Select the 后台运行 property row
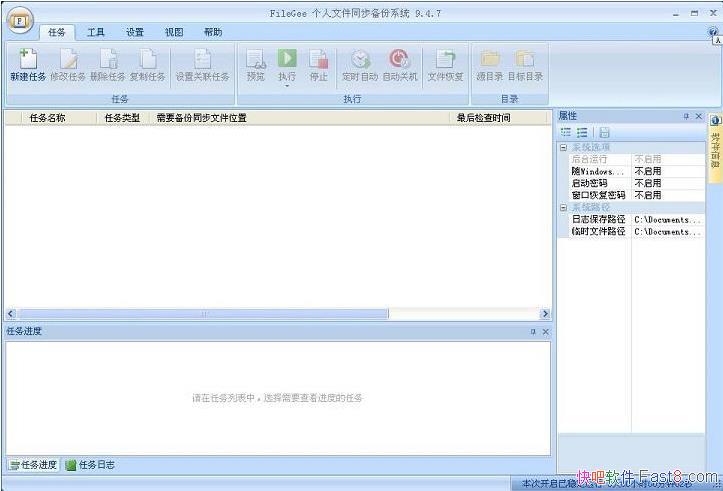This screenshot has height=491, width=723. click(x=637, y=159)
